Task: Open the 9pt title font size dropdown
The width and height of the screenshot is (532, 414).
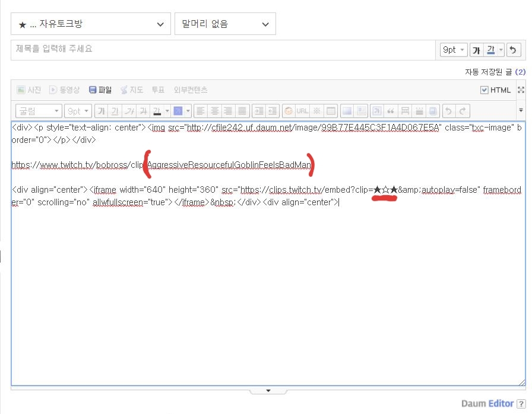Action: click(454, 50)
